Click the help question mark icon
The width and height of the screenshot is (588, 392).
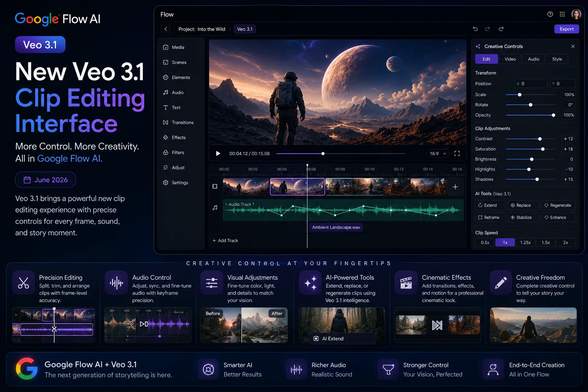(x=550, y=14)
